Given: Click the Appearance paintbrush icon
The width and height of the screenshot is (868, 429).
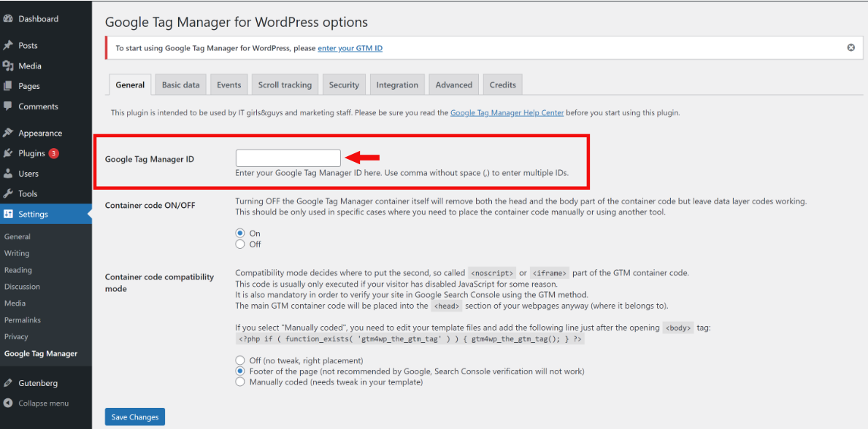Looking at the screenshot, I should click(8, 133).
